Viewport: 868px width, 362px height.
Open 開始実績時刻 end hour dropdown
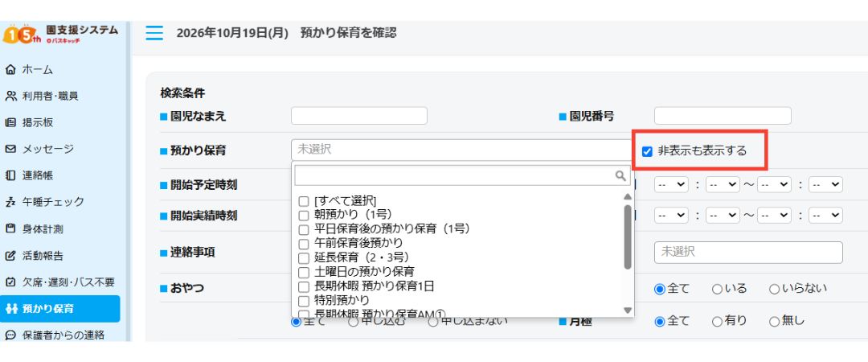point(774,215)
